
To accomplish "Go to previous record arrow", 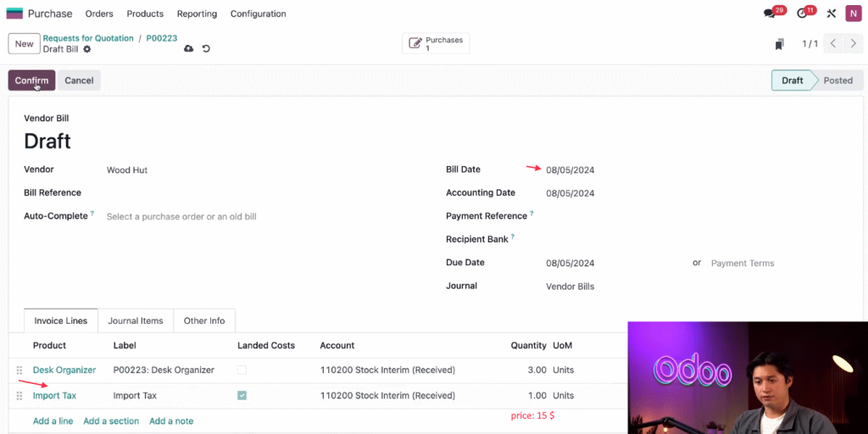I will tap(833, 44).
